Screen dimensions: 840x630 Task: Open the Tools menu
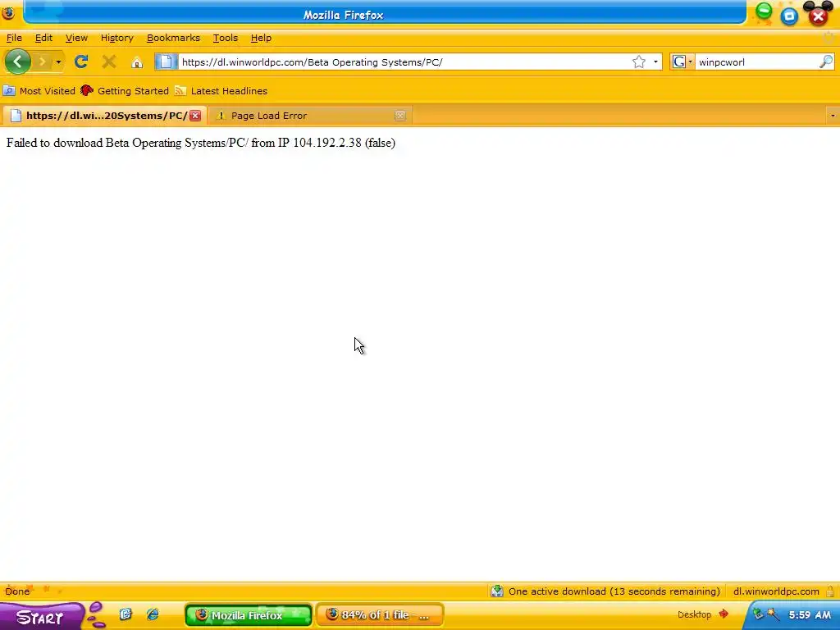pos(225,38)
